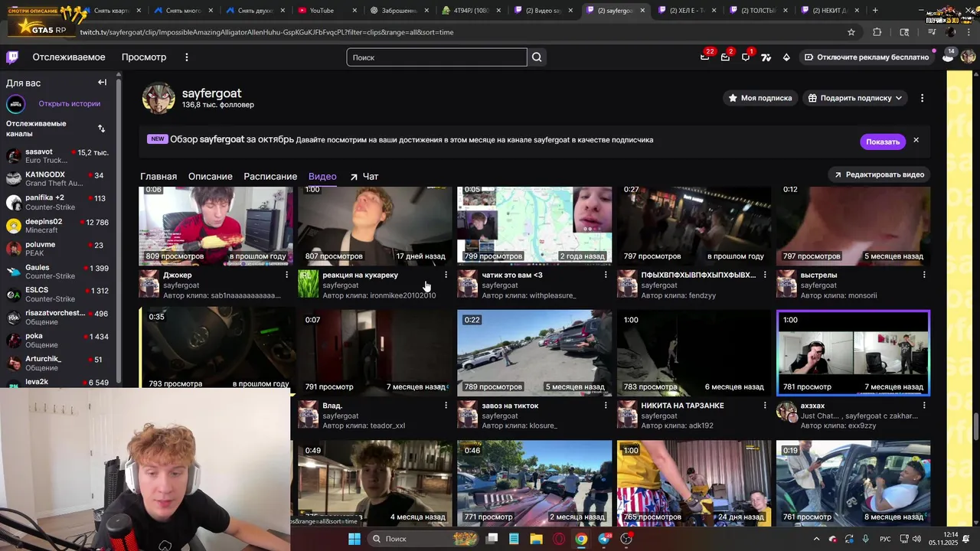Open File Explorer on the taskbar

click(x=536, y=539)
